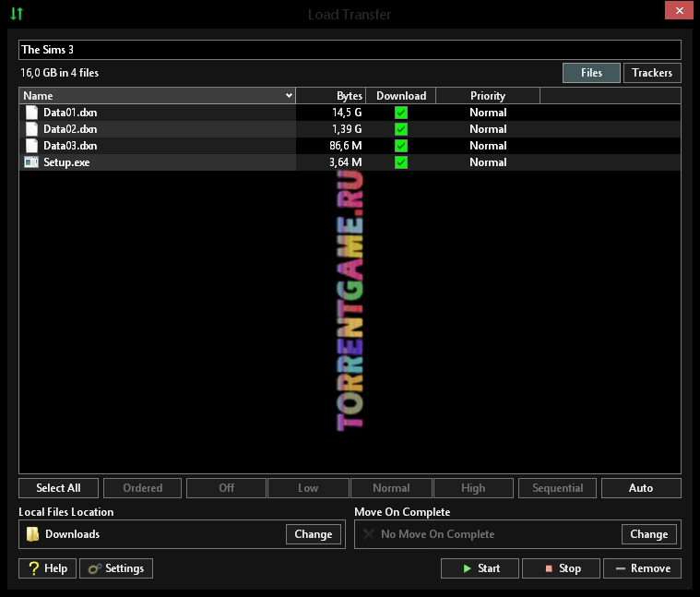700x597 pixels.
Task: Click the Setup.exe application icon
Action: pyautogui.click(x=31, y=162)
